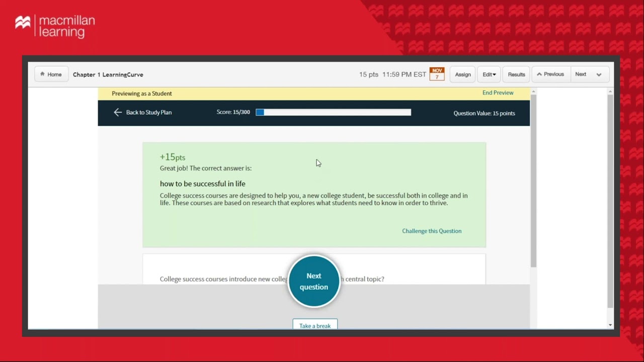Click 'Chapter 1 LearningCurve' title

point(108,74)
